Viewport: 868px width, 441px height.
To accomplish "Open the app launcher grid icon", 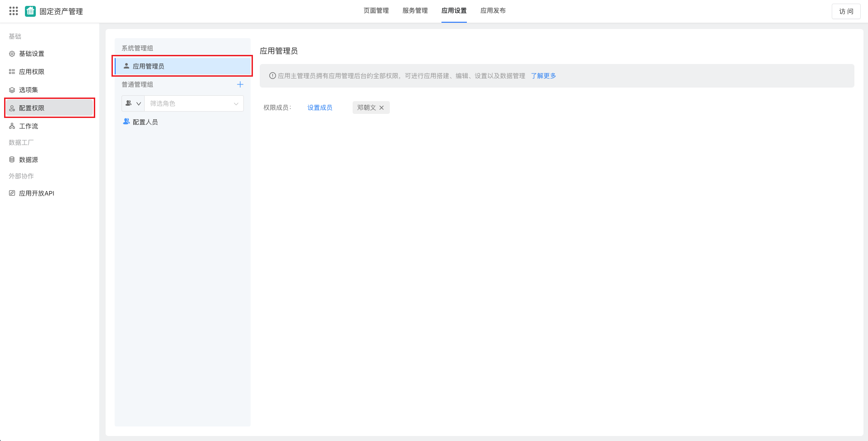I will click(x=13, y=11).
